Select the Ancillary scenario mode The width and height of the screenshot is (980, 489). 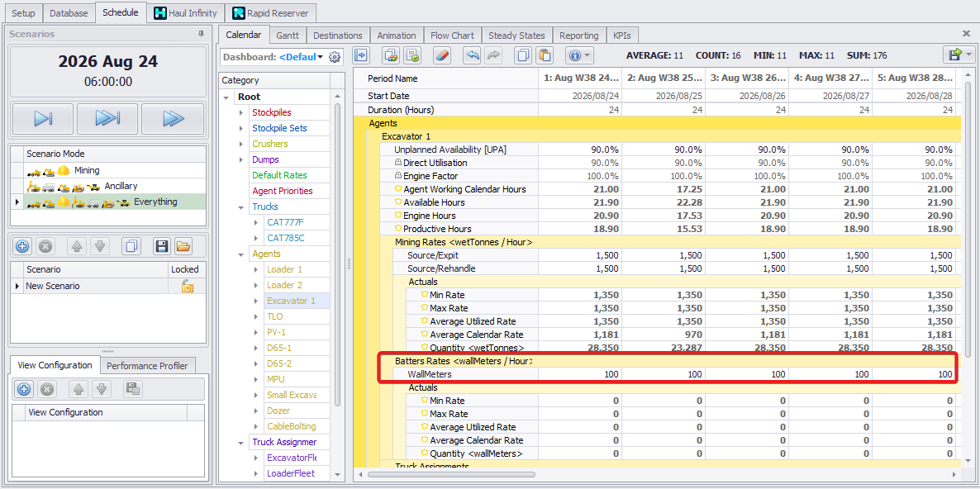[121, 186]
